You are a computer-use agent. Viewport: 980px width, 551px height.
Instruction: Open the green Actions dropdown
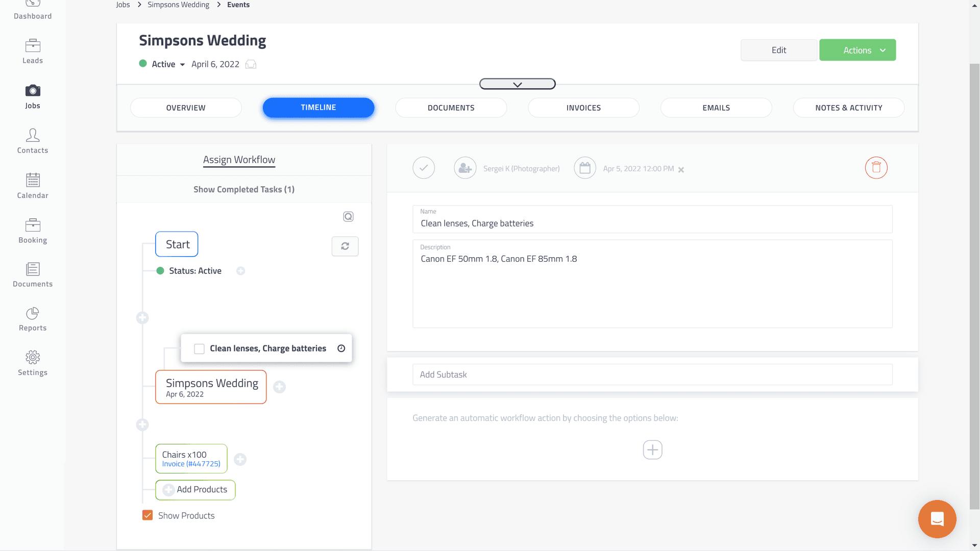click(857, 50)
